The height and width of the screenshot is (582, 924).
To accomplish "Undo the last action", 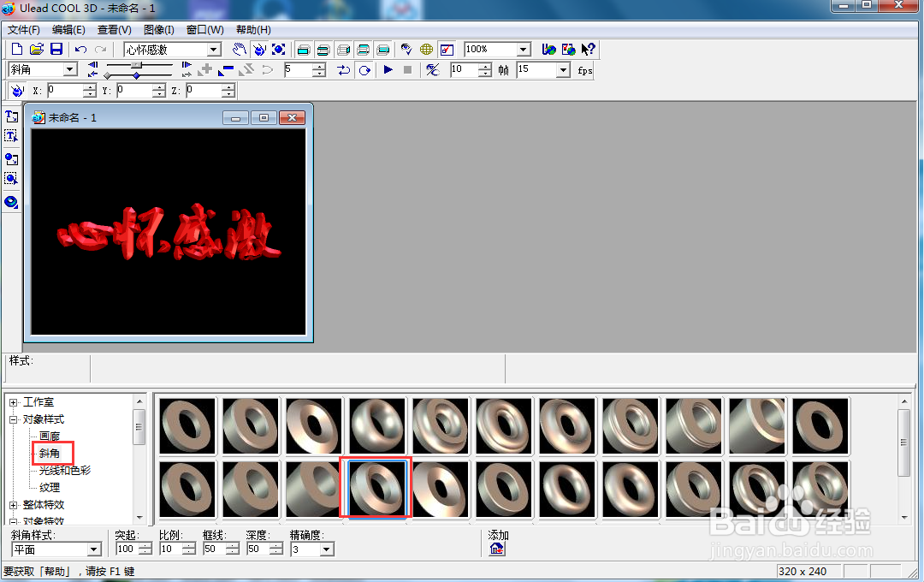I will (80, 50).
